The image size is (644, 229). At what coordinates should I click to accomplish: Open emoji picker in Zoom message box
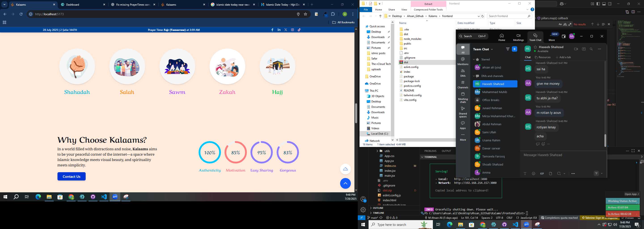point(534,174)
